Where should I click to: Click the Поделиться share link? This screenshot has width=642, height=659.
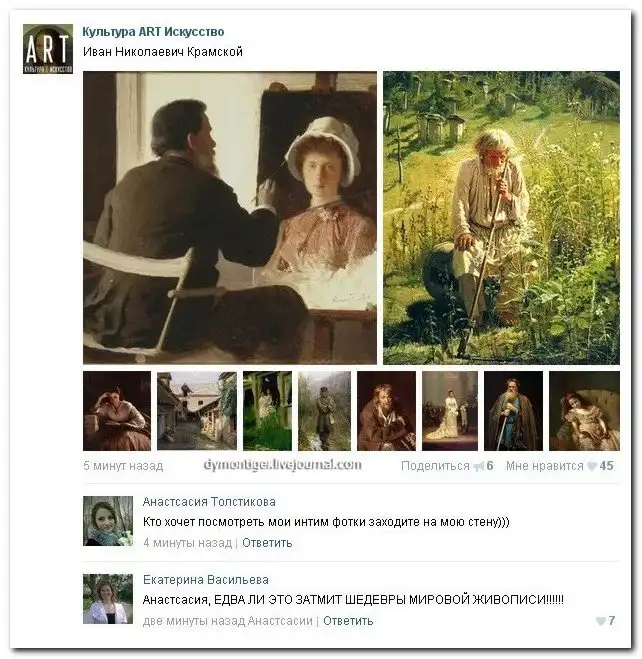pos(435,466)
